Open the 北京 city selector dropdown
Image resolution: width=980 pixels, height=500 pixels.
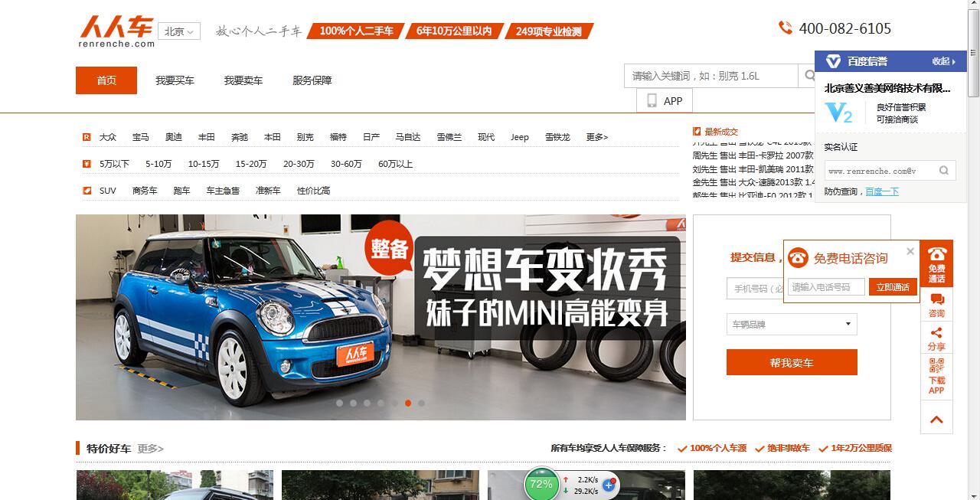tap(179, 31)
